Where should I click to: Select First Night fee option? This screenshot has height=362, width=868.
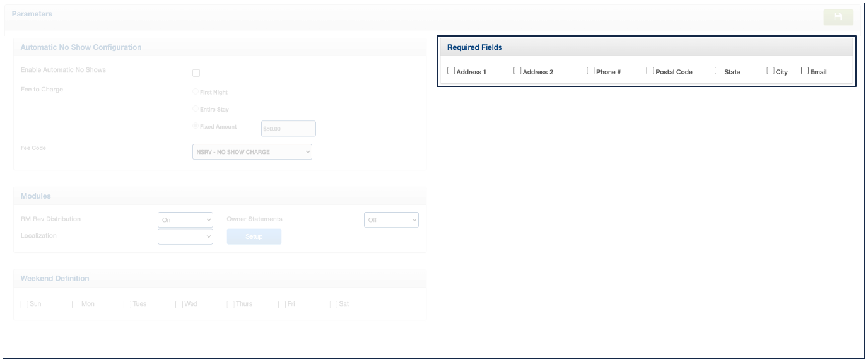click(196, 92)
